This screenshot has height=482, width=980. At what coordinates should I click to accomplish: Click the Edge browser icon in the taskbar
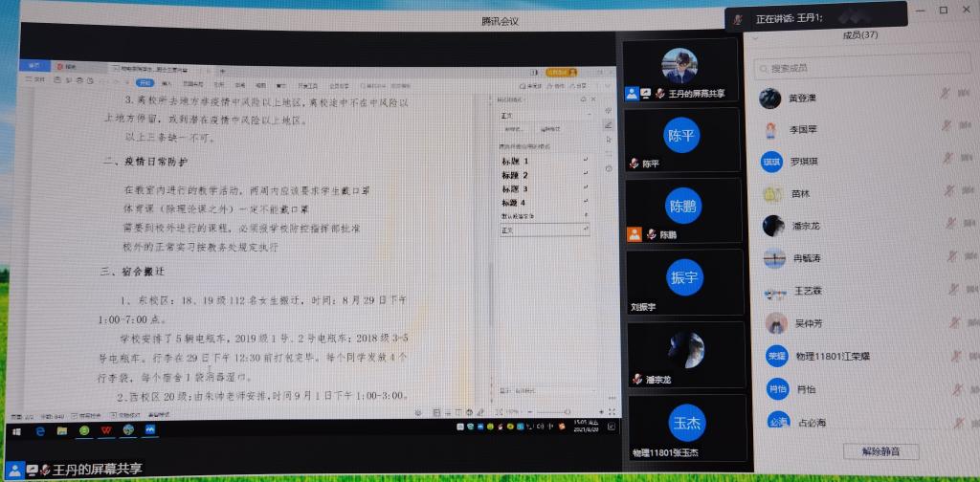tap(40, 431)
